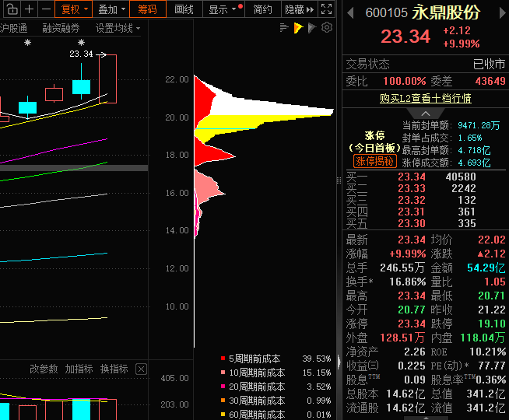Click the fullscreen expand icon

326,9
